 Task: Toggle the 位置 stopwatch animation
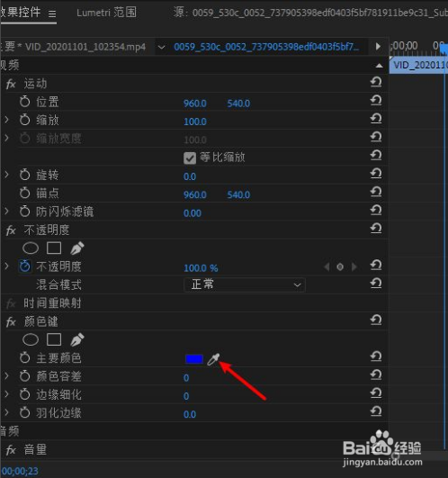pos(24,102)
